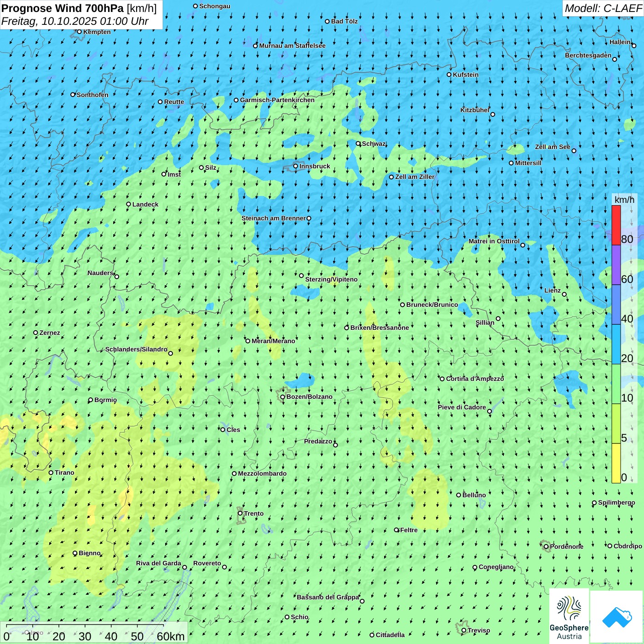Viewport: 644px width, 644px height.
Task: Click the Bruneck/Brunico label
Action: point(432,305)
